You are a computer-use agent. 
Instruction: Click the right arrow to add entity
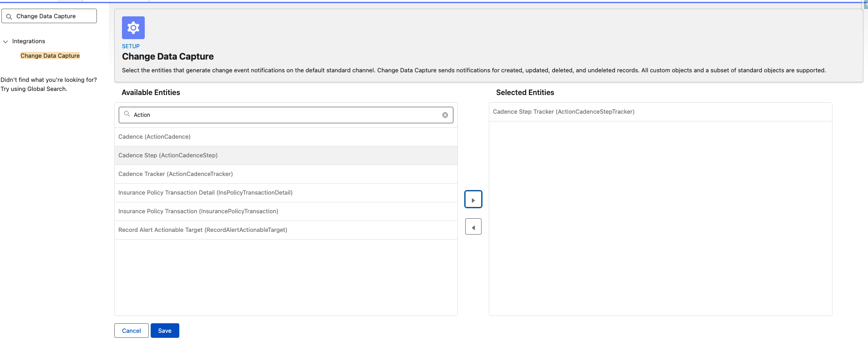click(473, 200)
